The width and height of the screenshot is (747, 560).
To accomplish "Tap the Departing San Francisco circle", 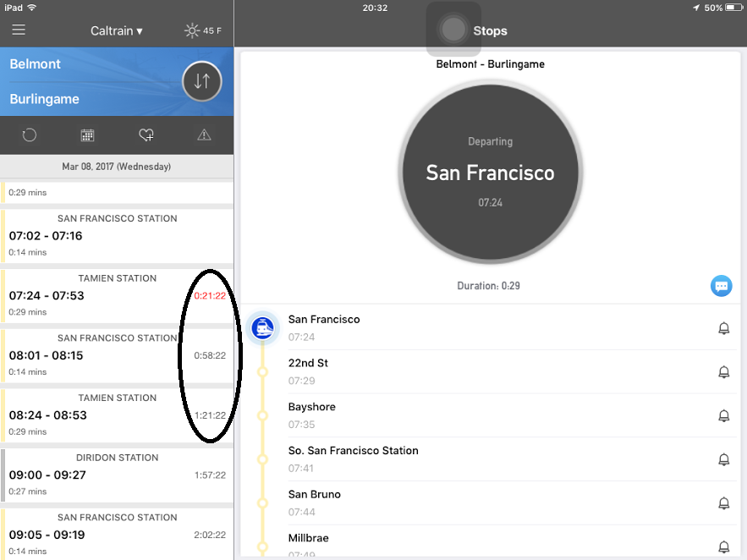I will [490, 173].
